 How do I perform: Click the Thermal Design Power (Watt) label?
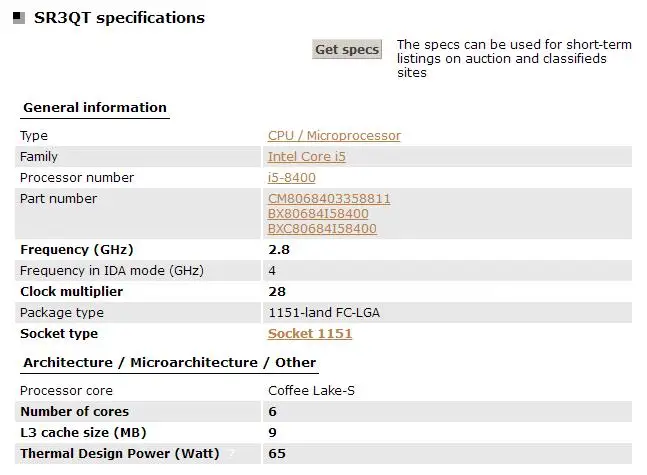point(120,454)
